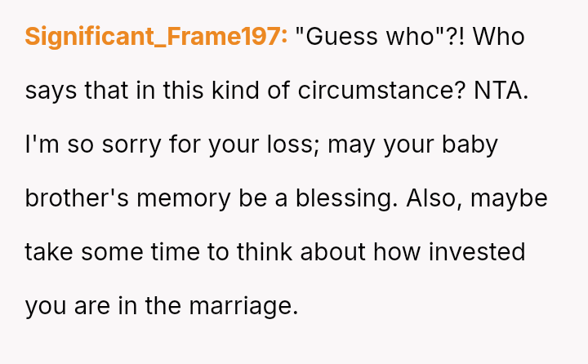Open the Significant_Frame197 user profile
588x364 pixels.
pyautogui.click(x=156, y=37)
